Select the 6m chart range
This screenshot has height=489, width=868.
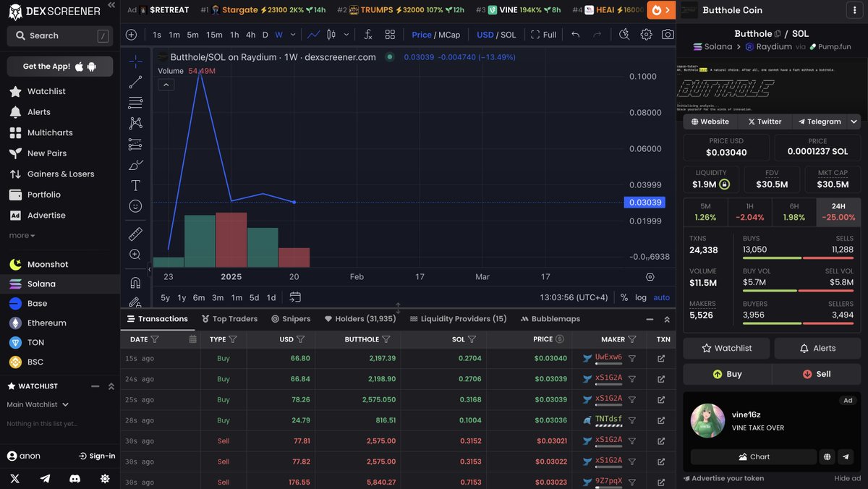pos(199,297)
